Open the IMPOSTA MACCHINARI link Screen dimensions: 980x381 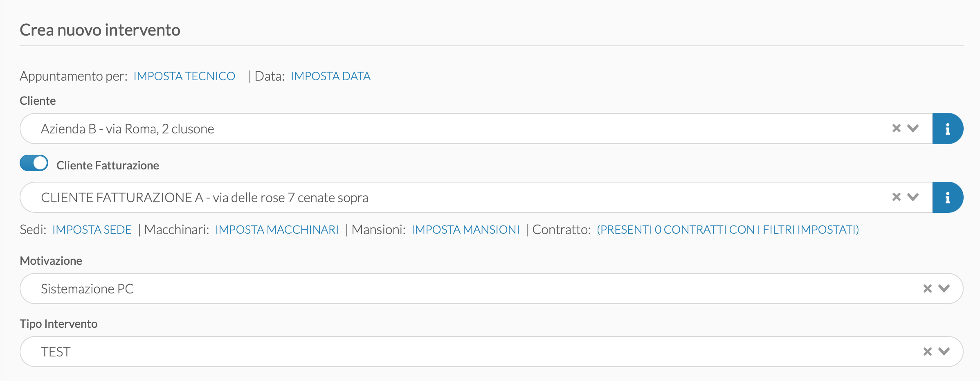[277, 230]
